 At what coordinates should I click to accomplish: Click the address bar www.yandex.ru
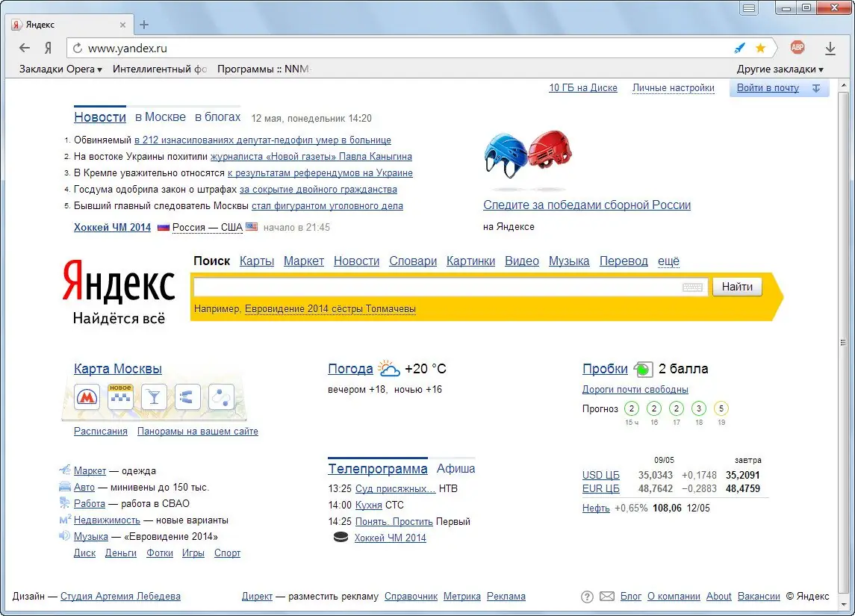click(x=403, y=48)
